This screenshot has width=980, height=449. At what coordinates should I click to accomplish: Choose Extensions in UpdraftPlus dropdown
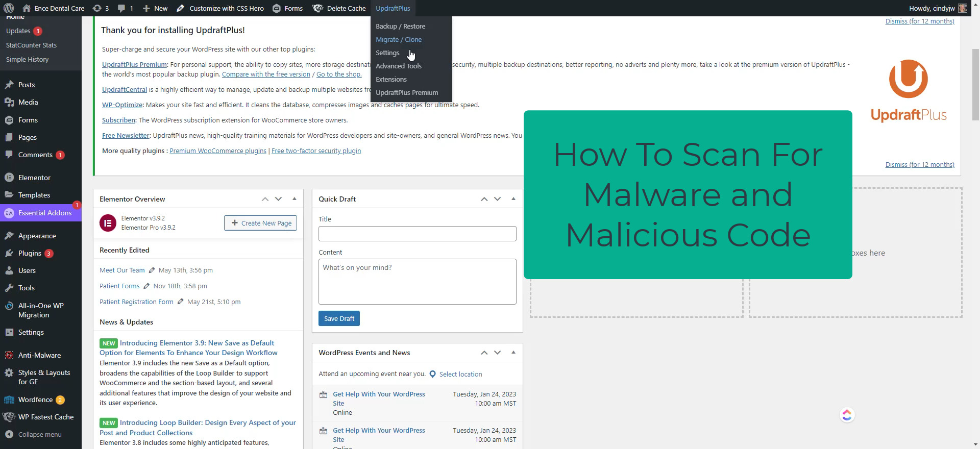click(x=391, y=79)
